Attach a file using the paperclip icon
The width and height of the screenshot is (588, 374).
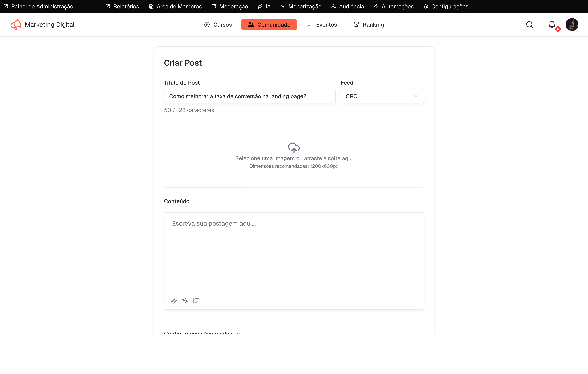[174, 301]
